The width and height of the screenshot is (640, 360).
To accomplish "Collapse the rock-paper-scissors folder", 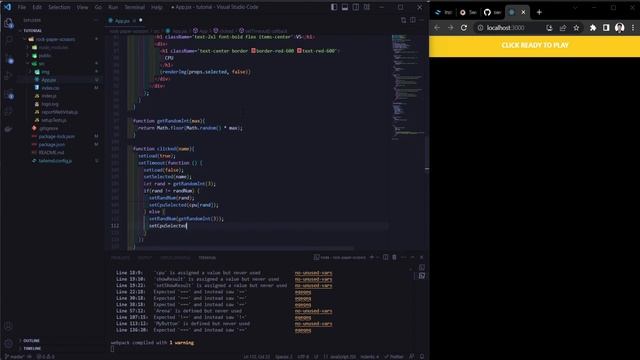I will pos(56,39).
